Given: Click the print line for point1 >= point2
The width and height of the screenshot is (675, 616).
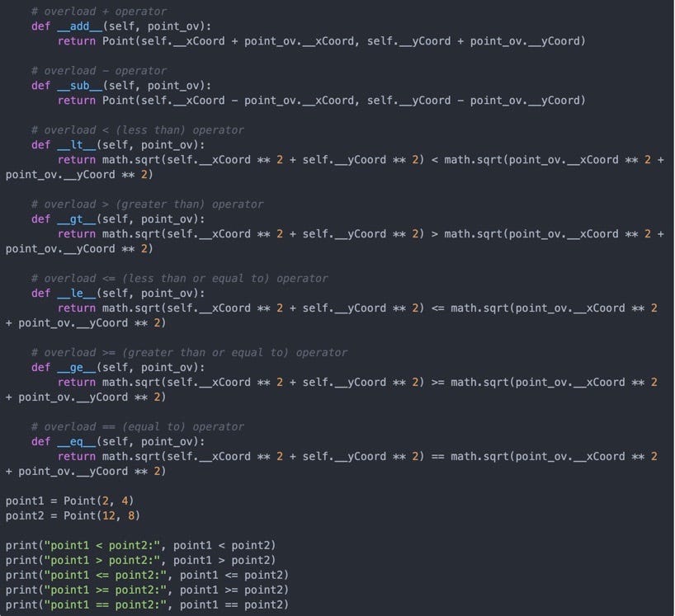Looking at the screenshot, I should click(x=147, y=590).
